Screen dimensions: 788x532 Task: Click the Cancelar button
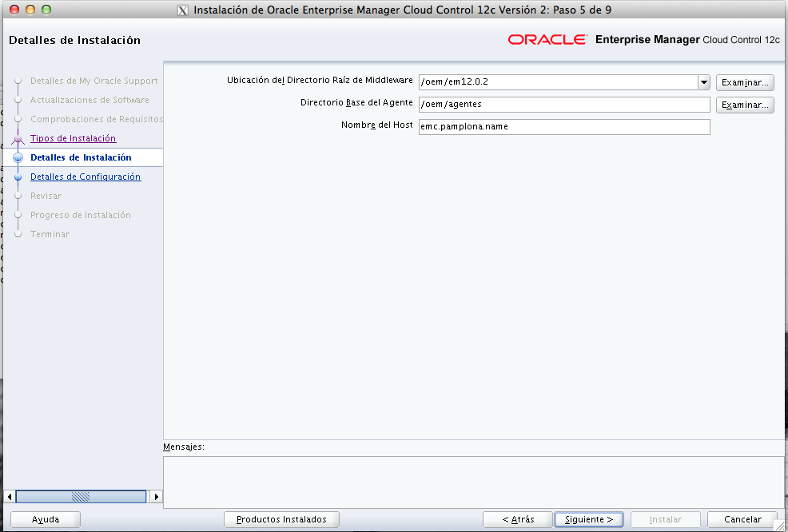(741, 519)
